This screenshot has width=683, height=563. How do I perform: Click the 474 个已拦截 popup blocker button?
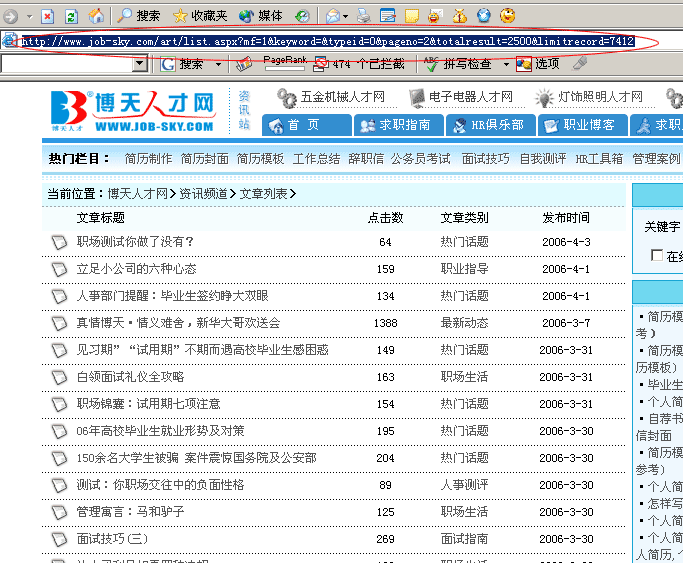click(x=359, y=64)
